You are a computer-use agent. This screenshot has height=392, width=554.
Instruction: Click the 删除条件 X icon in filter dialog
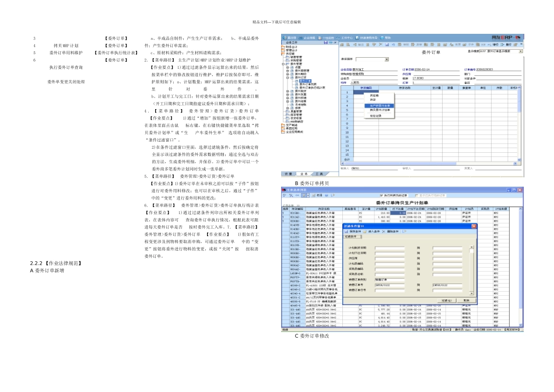pyautogui.click(x=384, y=231)
